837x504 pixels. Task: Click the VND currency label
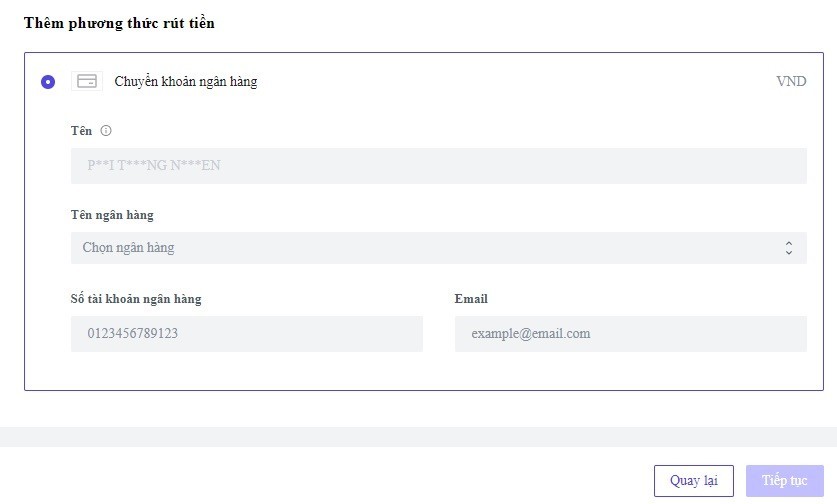coord(791,82)
